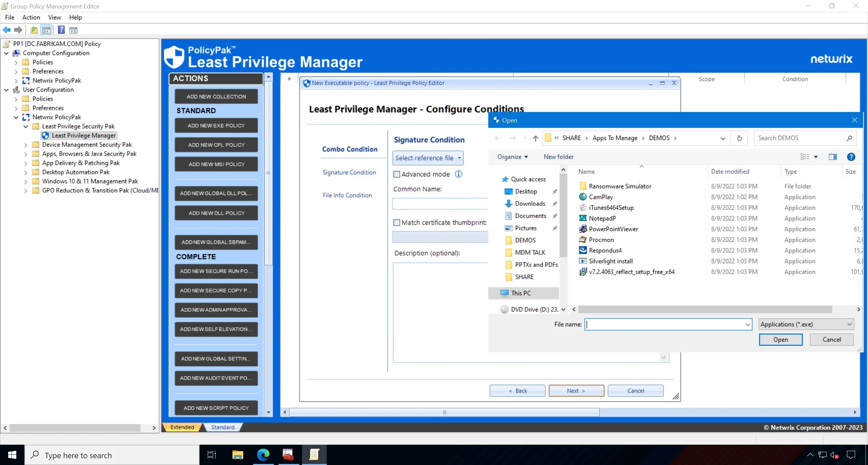
Task: Click the ADD NEW EXE POLICY button
Action: pyautogui.click(x=216, y=125)
